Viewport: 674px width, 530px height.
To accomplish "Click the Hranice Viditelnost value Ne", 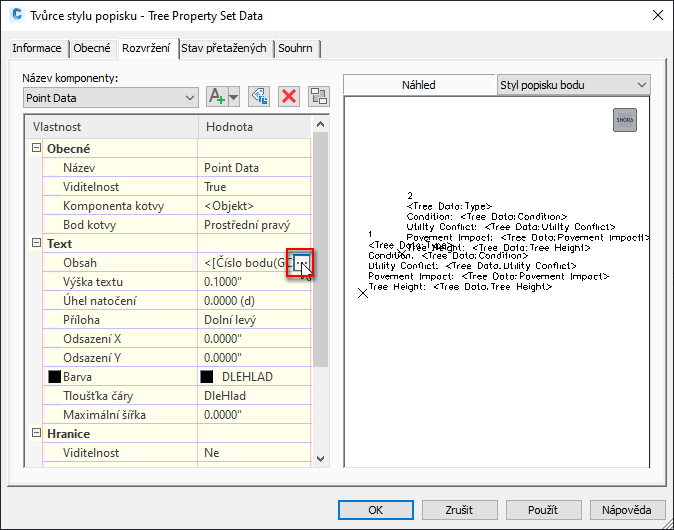I will 254,452.
